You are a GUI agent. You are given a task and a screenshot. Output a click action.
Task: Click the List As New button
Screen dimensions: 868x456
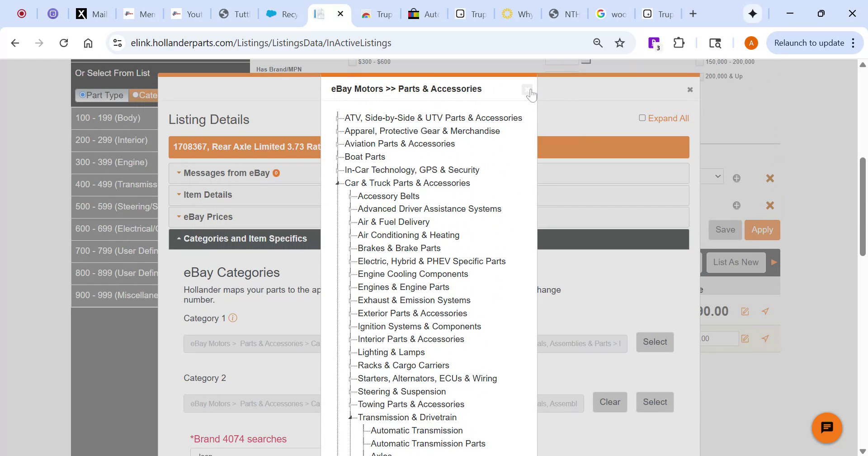pos(735,262)
